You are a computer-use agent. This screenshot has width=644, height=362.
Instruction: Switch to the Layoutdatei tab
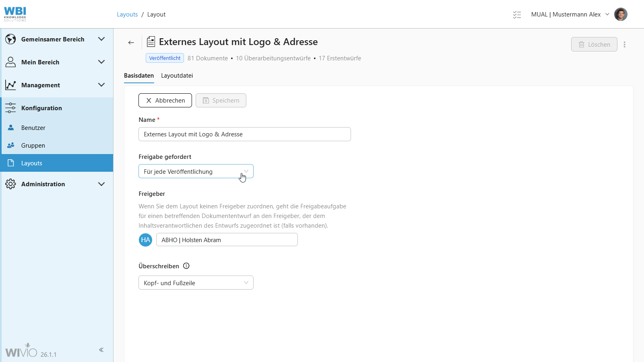point(177,76)
